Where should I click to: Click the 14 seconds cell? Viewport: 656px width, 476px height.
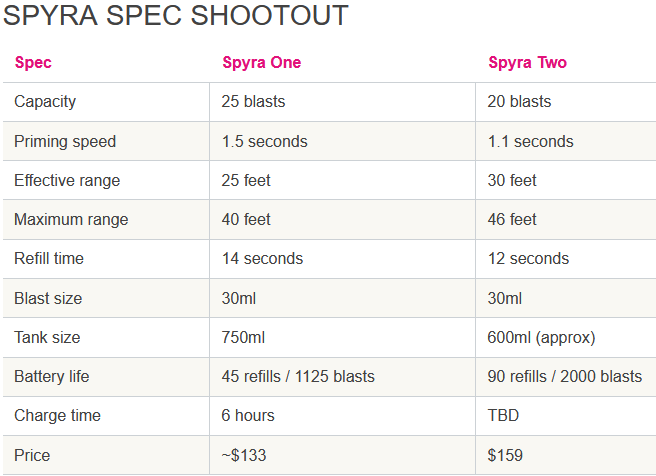(x=262, y=258)
